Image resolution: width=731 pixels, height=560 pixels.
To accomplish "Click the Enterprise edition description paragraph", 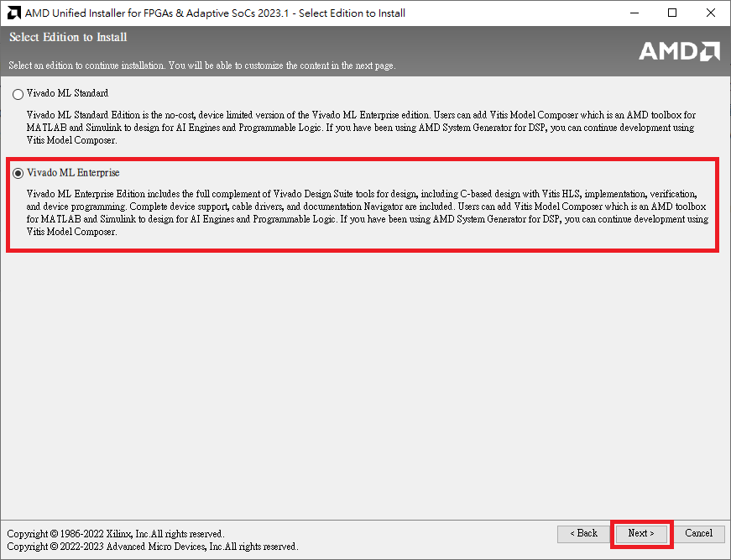I will coord(361,212).
